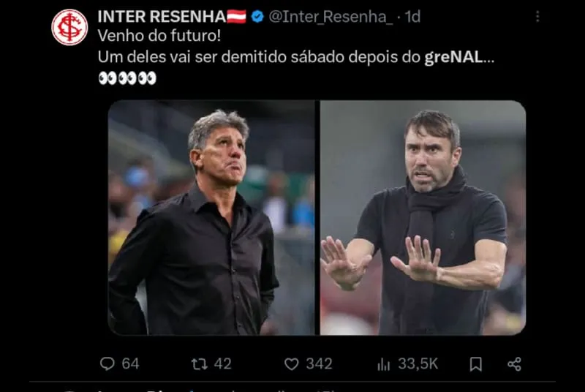Click the repost arrows icon
This screenshot has height=392, width=585.
[199, 363]
